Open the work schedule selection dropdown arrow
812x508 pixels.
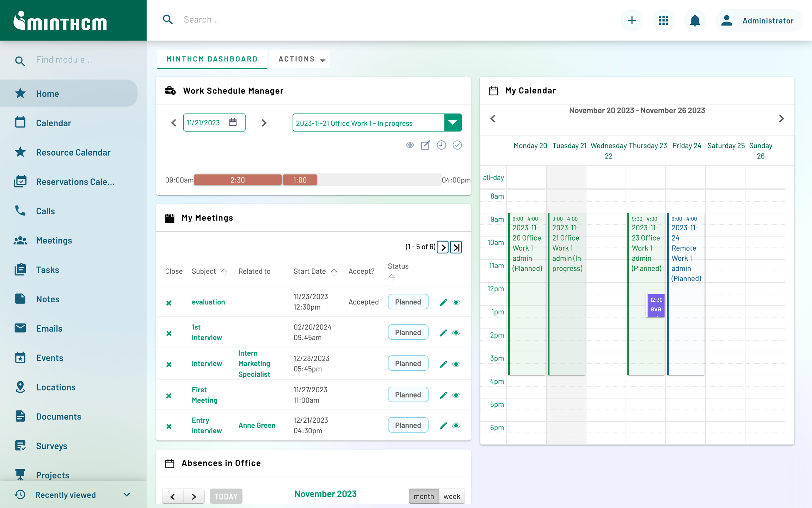click(x=453, y=123)
